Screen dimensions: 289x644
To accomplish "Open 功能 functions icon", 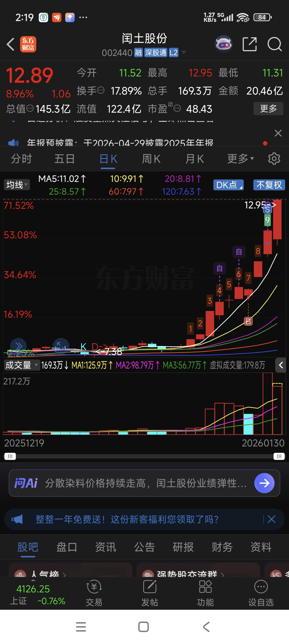I will (x=205, y=593).
